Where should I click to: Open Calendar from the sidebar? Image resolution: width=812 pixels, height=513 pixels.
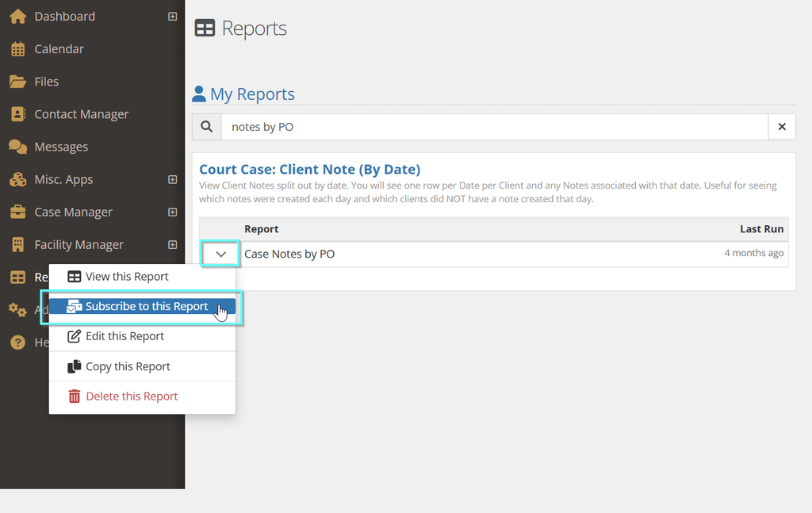pyautogui.click(x=59, y=49)
